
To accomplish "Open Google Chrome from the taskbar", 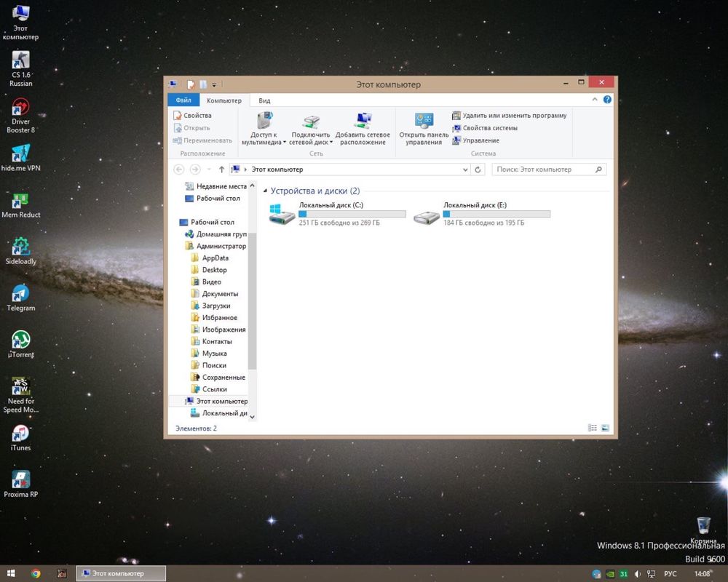I will (x=36, y=574).
